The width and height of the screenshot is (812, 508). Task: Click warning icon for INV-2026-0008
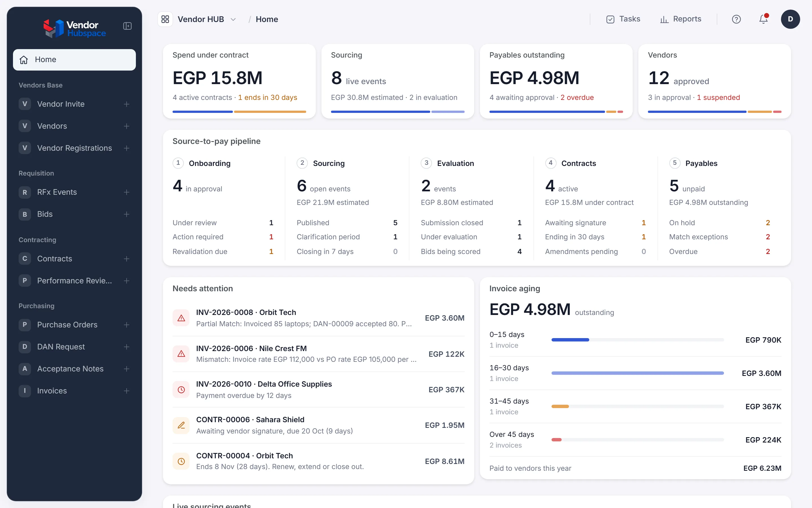point(181,318)
